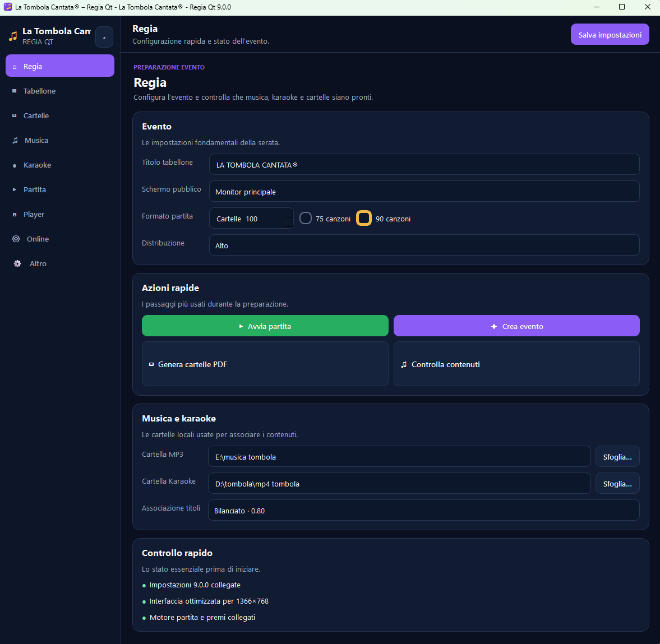Increase the Cartelle count with up arrow
The image size is (660, 644).
(289, 214)
